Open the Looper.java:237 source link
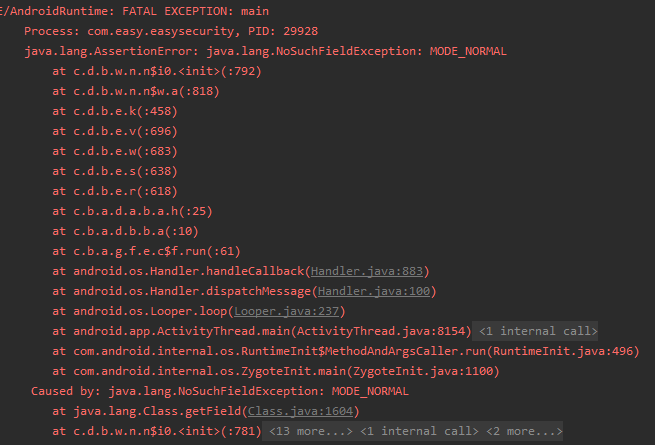Screen dimensions: 655x445 click(x=287, y=311)
